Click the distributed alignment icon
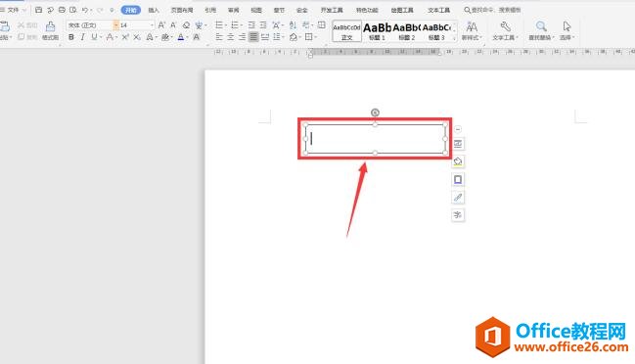This screenshot has width=635, height=364. click(x=265, y=37)
